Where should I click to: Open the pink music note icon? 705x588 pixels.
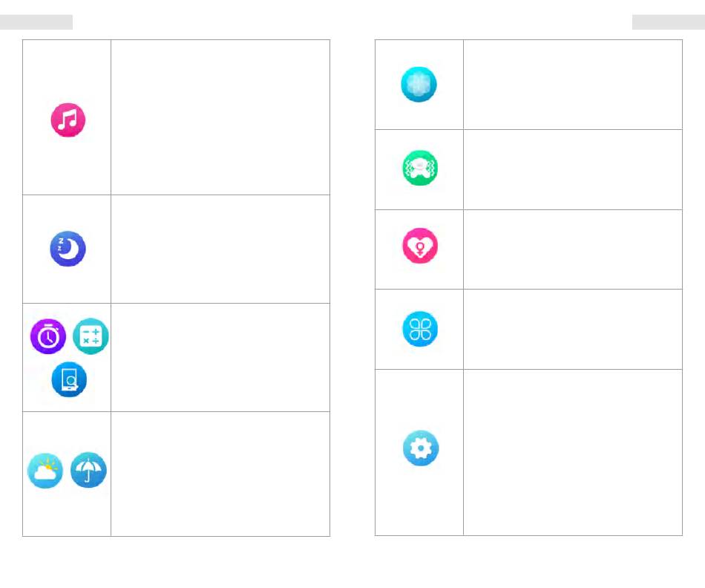68,120
